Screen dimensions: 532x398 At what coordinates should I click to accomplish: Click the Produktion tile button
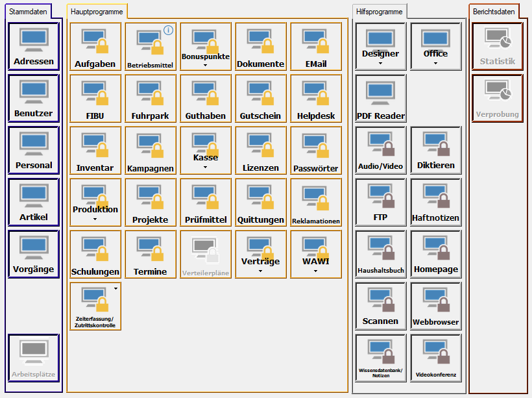[x=95, y=201]
